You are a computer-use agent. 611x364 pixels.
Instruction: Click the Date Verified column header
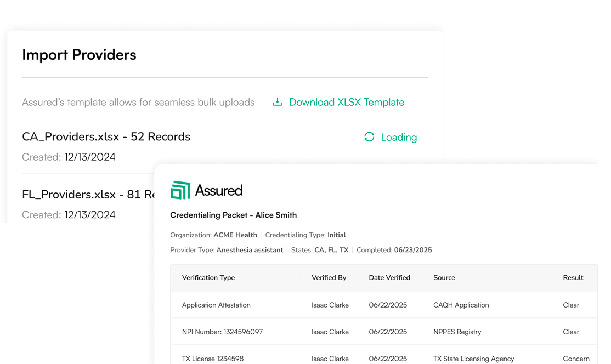pos(389,277)
